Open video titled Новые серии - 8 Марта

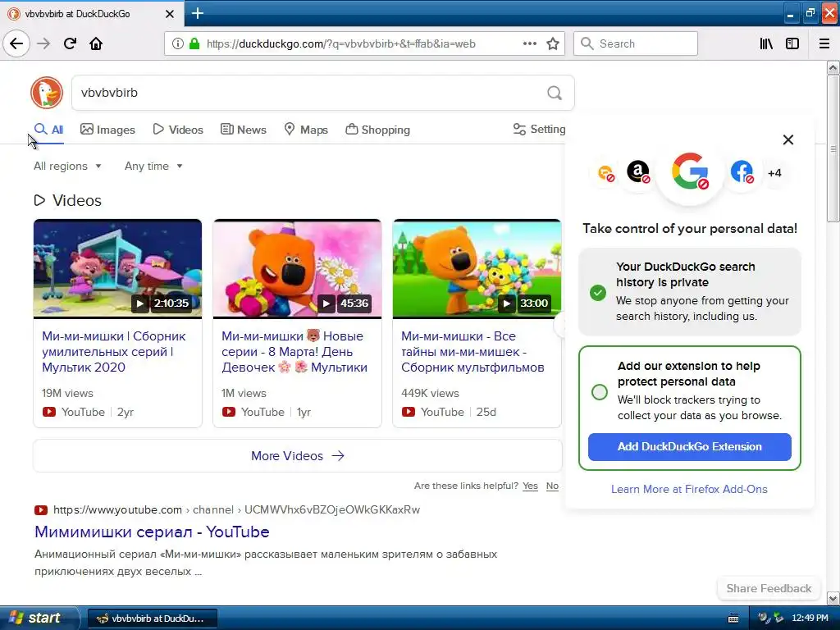[x=294, y=352]
